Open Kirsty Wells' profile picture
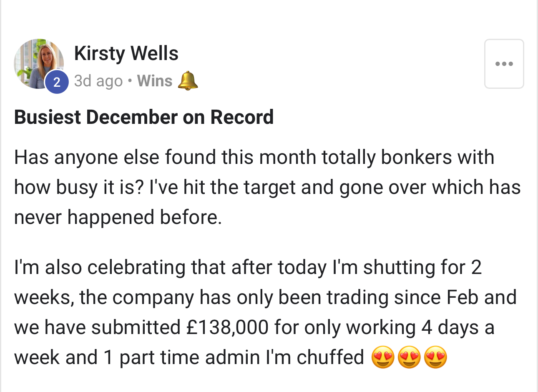The image size is (538, 392). coord(39,64)
